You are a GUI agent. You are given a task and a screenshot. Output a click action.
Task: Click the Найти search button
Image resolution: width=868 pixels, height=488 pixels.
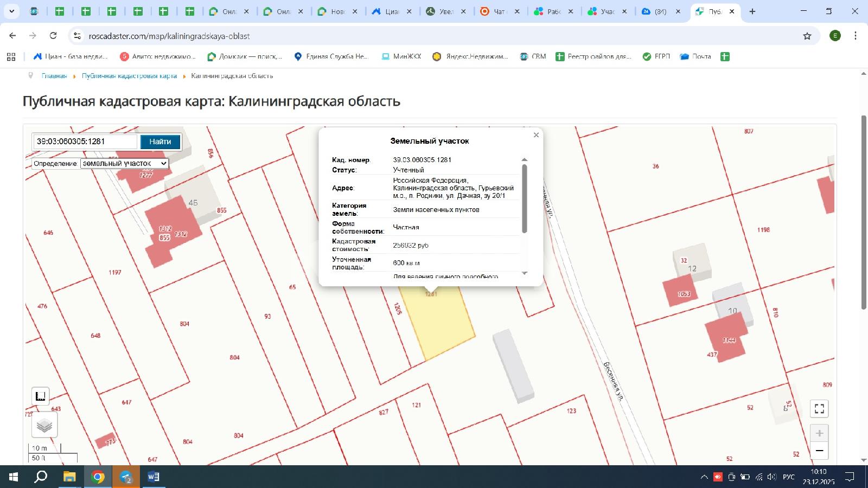[160, 142]
